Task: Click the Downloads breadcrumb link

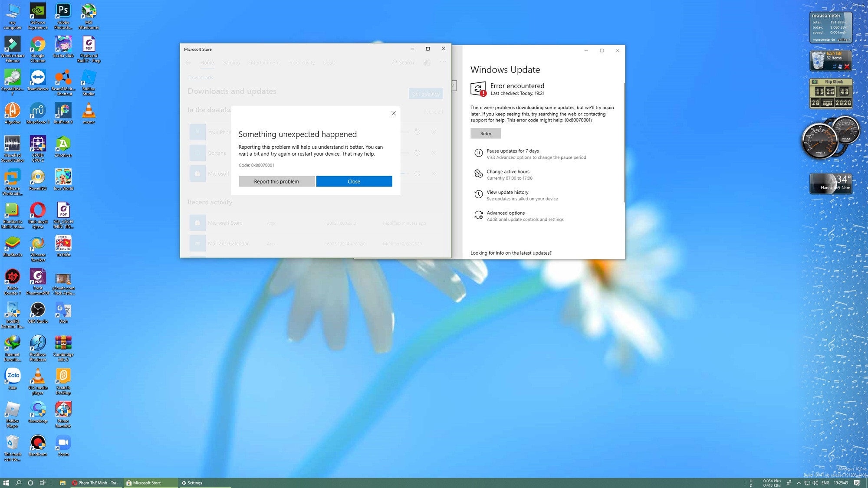Action: coord(201,78)
